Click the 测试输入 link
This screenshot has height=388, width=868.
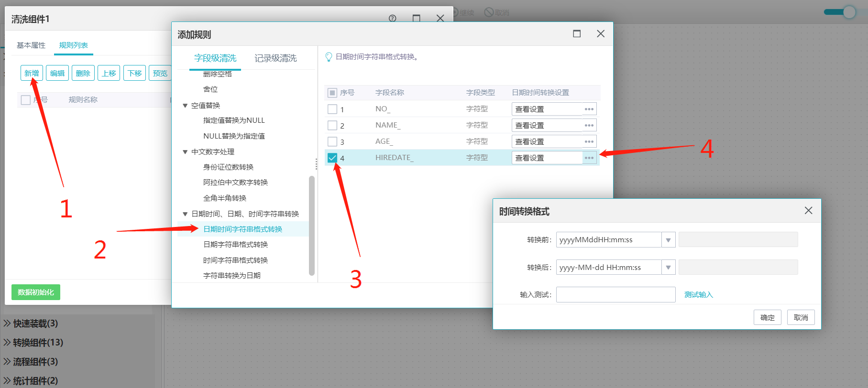coord(698,295)
